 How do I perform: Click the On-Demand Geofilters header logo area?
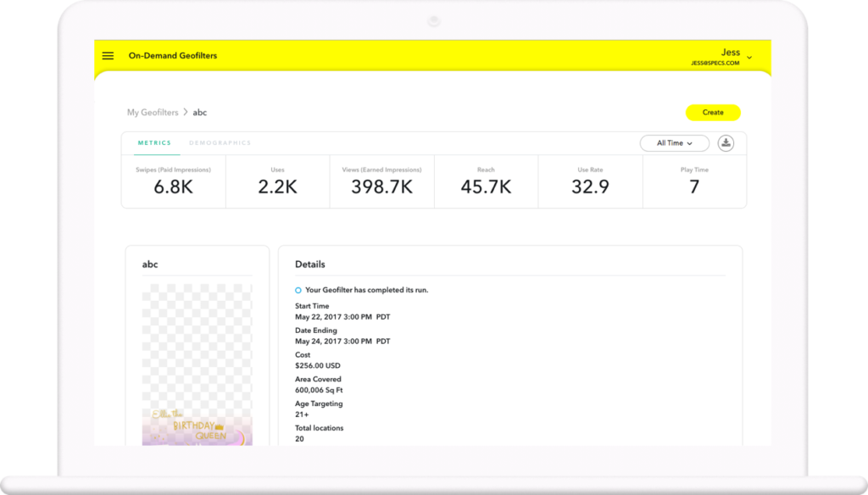tap(172, 55)
